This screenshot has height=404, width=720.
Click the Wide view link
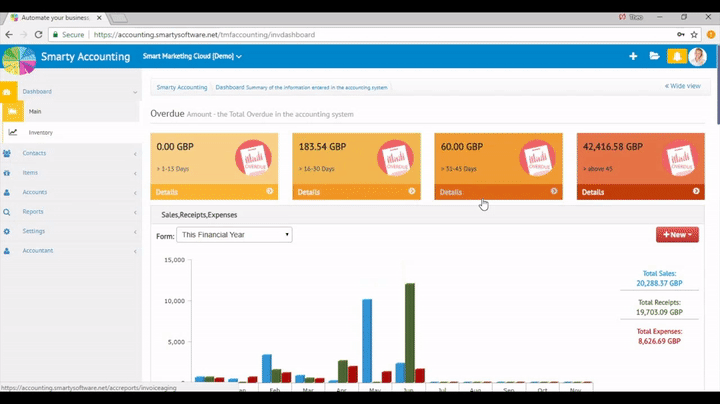point(682,86)
